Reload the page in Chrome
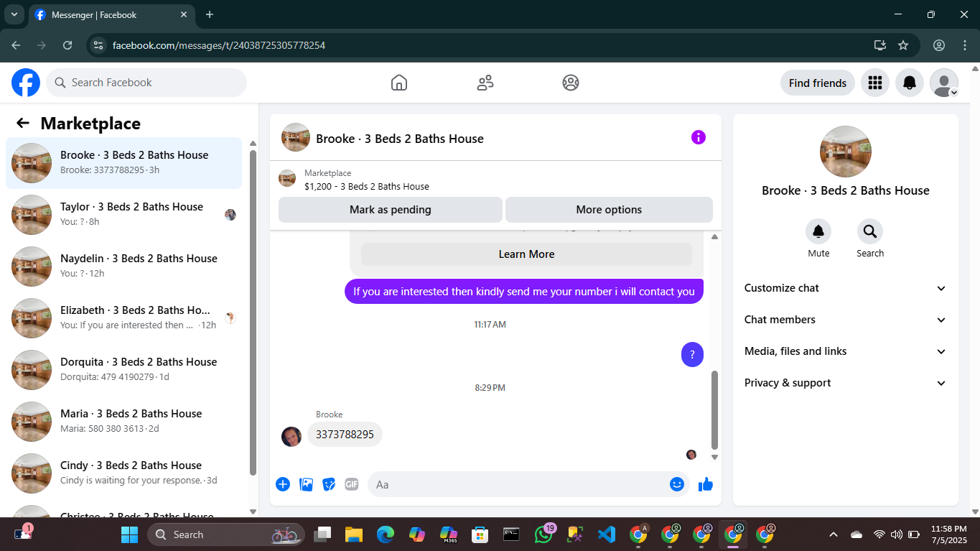This screenshot has height=551, width=980. click(67, 45)
